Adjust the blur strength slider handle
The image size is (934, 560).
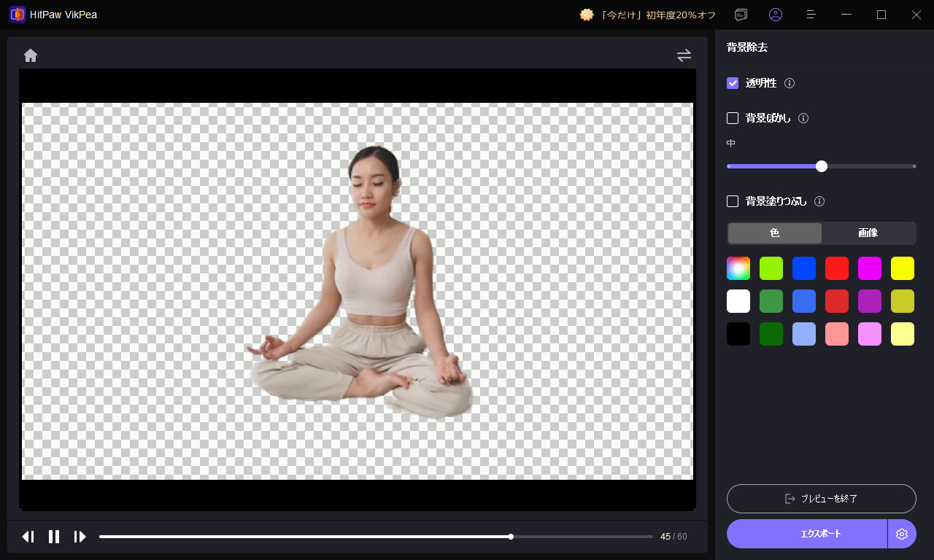(821, 166)
